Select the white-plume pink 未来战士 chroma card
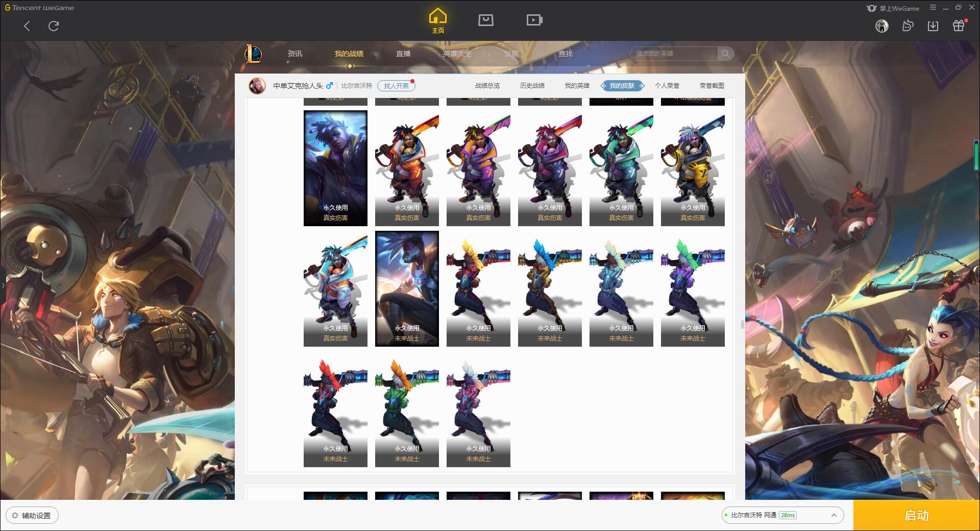 coord(478,409)
